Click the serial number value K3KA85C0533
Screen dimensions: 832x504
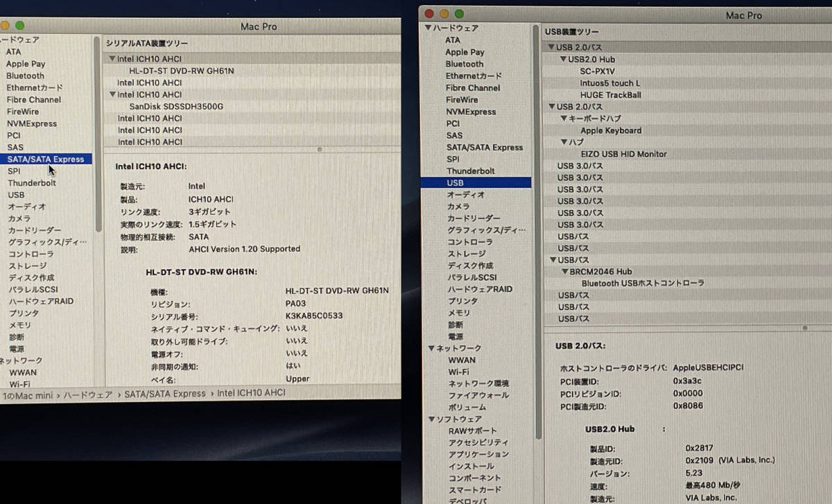click(x=314, y=316)
